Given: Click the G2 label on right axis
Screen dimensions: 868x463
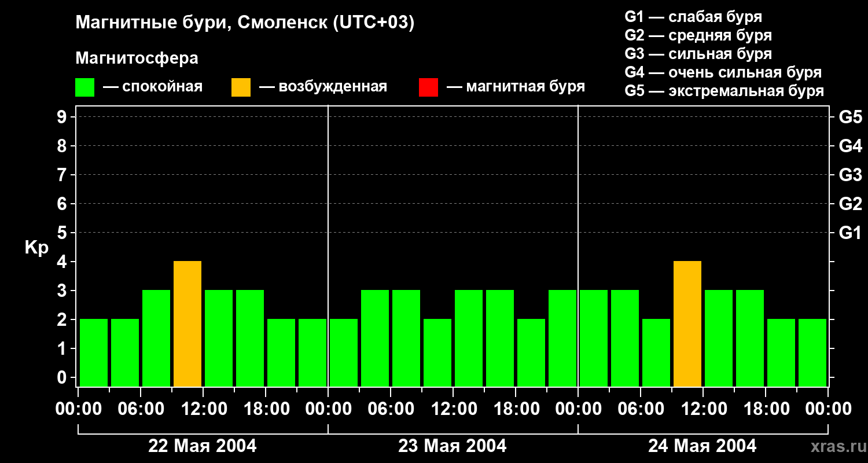Looking at the screenshot, I should pos(850,204).
